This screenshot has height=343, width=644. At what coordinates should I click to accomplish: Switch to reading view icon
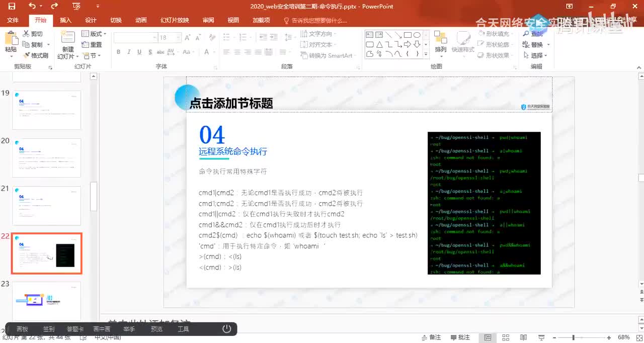click(x=523, y=337)
